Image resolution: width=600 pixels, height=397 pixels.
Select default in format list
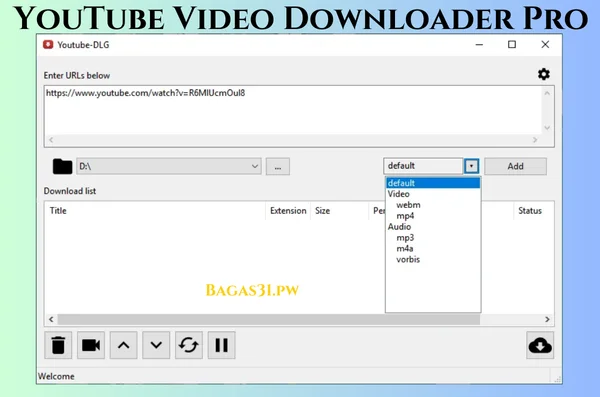click(x=433, y=183)
